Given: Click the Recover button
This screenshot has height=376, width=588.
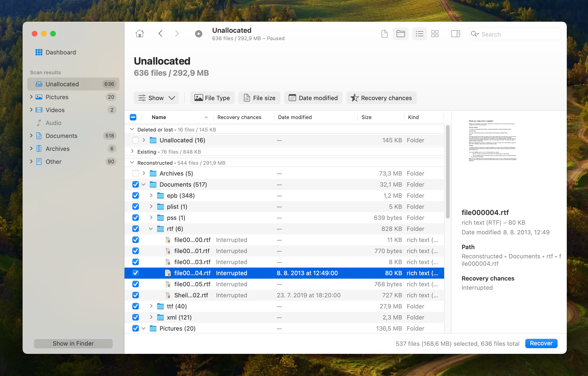Looking at the screenshot, I should point(540,343).
